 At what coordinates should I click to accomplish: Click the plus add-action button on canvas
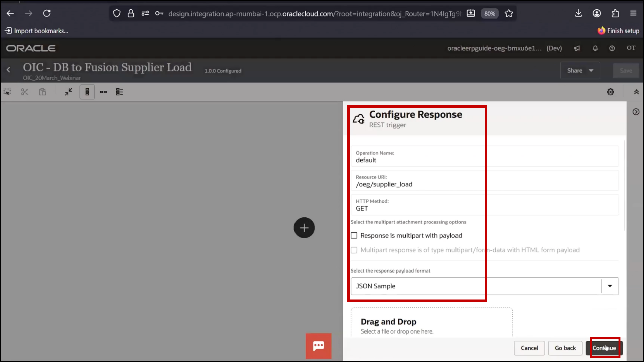[x=304, y=228]
